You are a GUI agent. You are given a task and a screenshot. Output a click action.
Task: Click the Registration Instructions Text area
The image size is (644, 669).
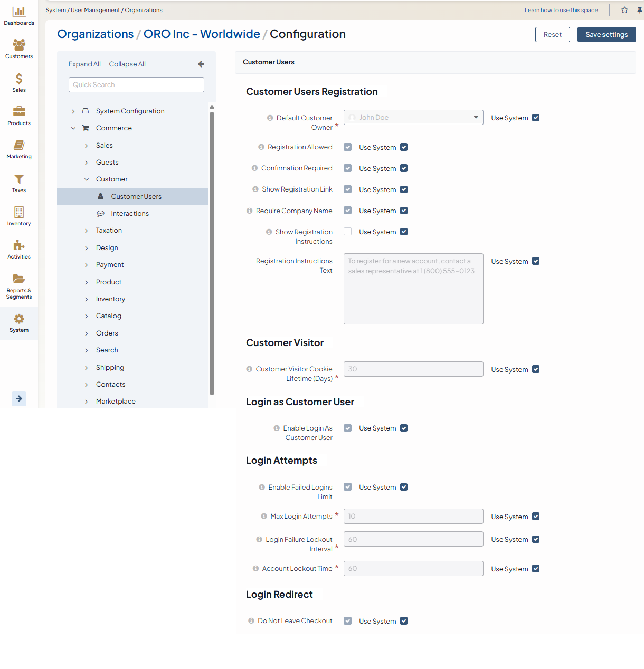coord(413,289)
